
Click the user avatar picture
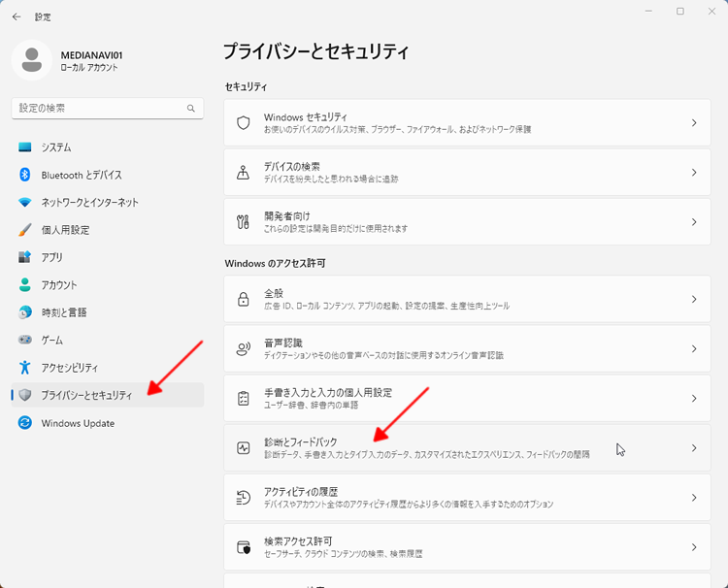tap(32, 60)
